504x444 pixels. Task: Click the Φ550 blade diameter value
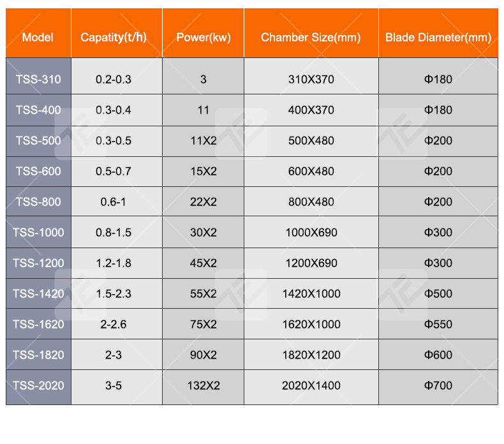(x=438, y=324)
